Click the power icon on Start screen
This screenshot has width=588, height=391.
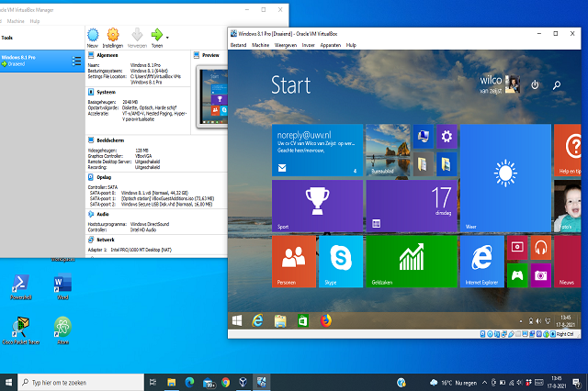[x=535, y=85]
